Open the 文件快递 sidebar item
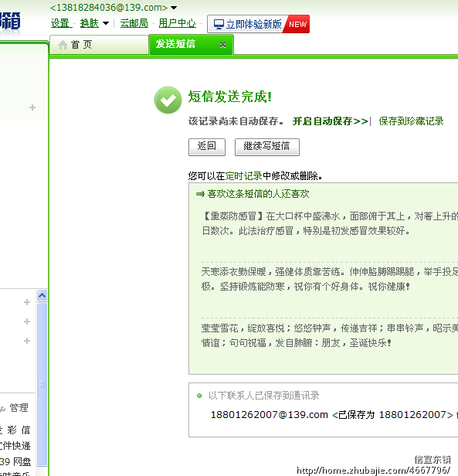 coord(15,446)
